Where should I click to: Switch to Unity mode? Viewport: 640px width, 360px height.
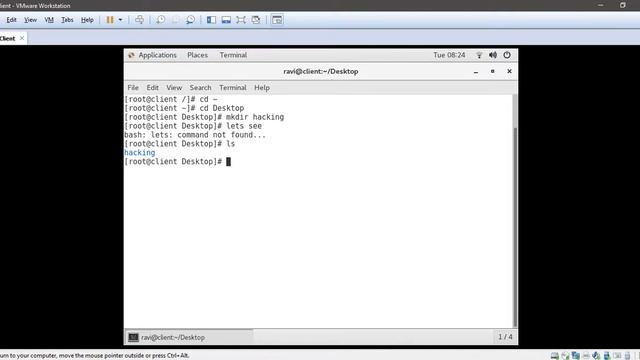click(256, 20)
